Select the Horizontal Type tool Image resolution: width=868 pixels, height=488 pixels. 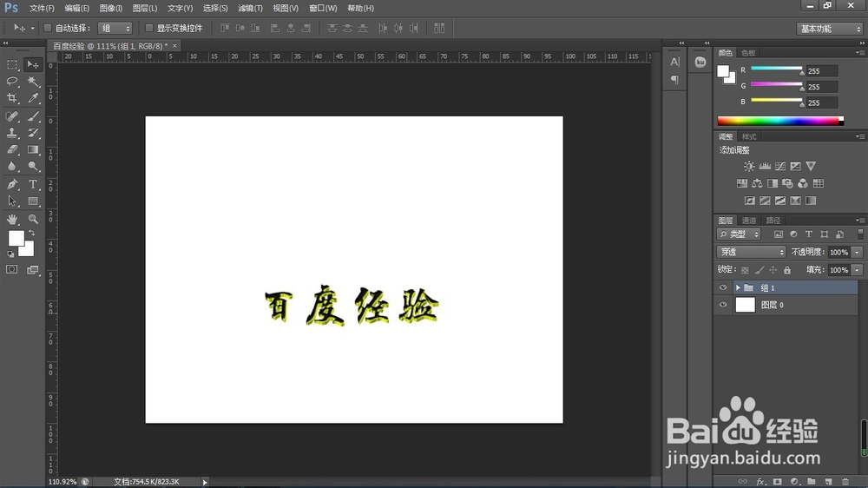point(33,184)
